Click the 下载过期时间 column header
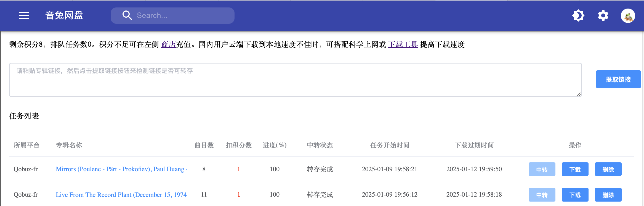The image size is (644, 206). pos(474,145)
